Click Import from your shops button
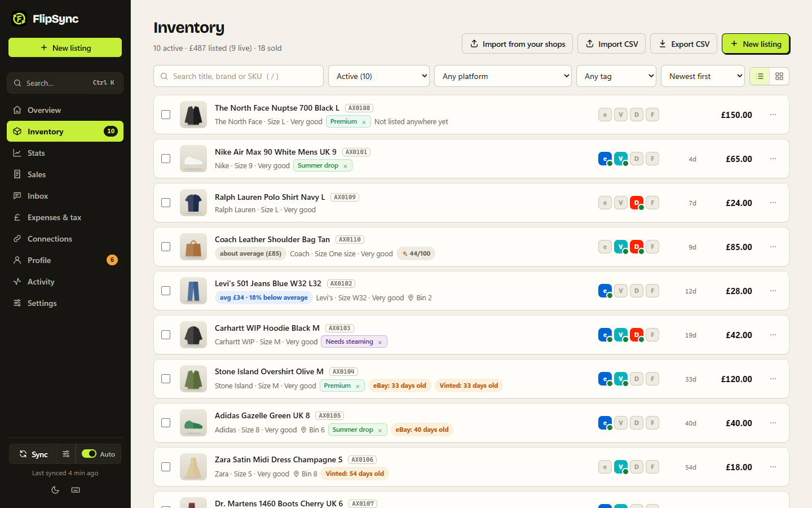 pyautogui.click(x=517, y=44)
